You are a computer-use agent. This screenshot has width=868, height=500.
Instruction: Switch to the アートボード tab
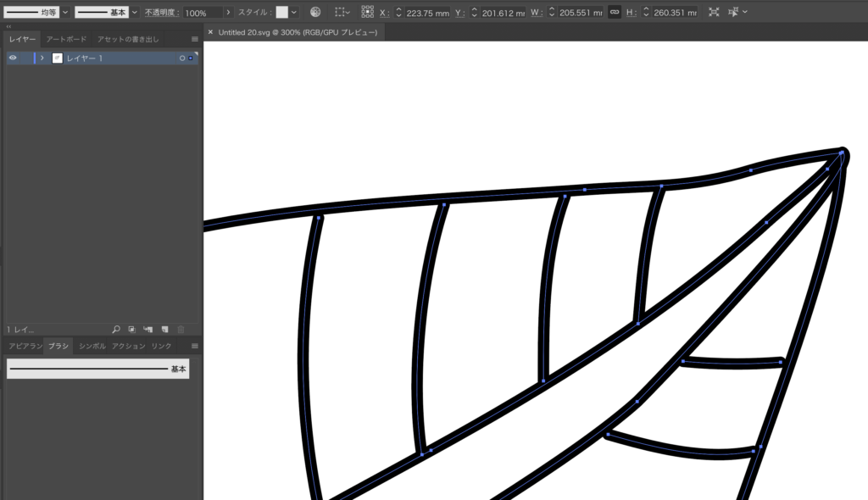coord(66,39)
